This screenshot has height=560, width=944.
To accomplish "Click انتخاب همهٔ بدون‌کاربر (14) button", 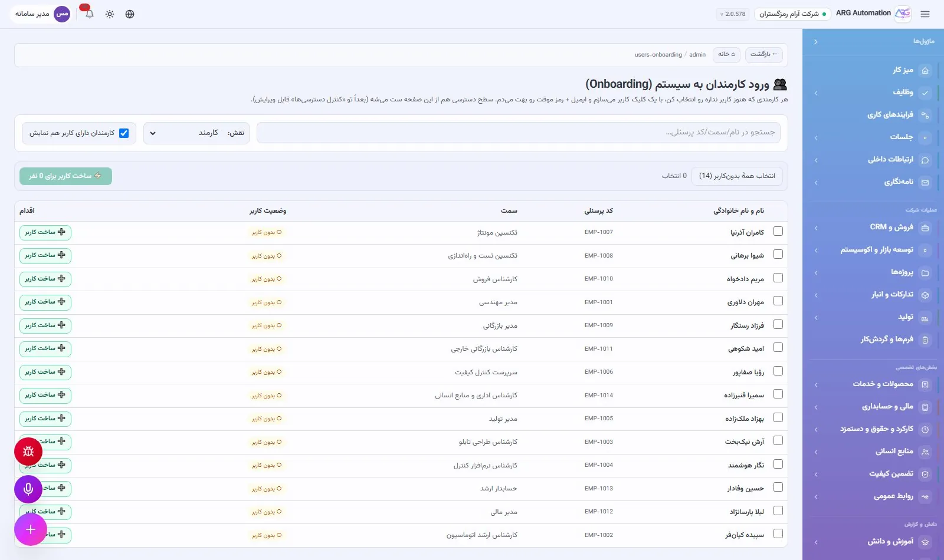I will (x=737, y=176).
